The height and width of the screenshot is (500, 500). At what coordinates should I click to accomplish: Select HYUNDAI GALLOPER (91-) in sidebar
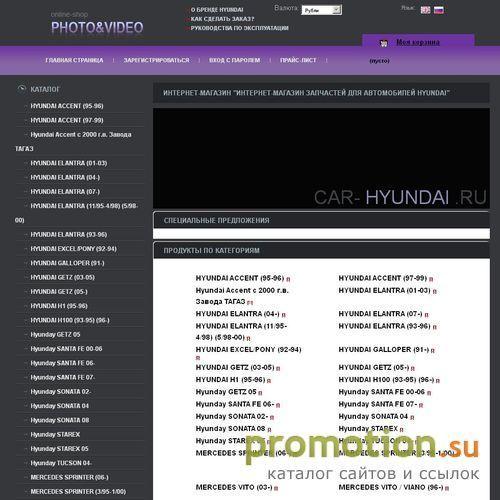[67, 263]
